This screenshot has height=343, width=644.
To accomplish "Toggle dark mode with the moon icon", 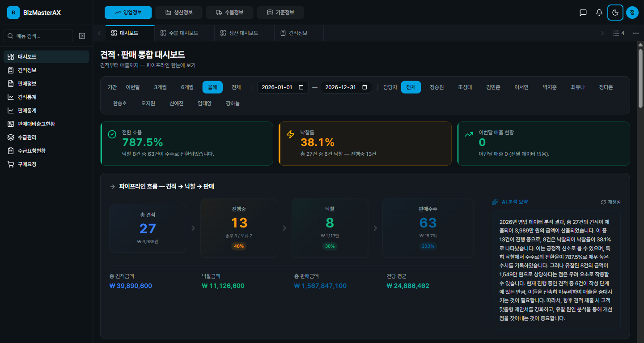I will (615, 13).
